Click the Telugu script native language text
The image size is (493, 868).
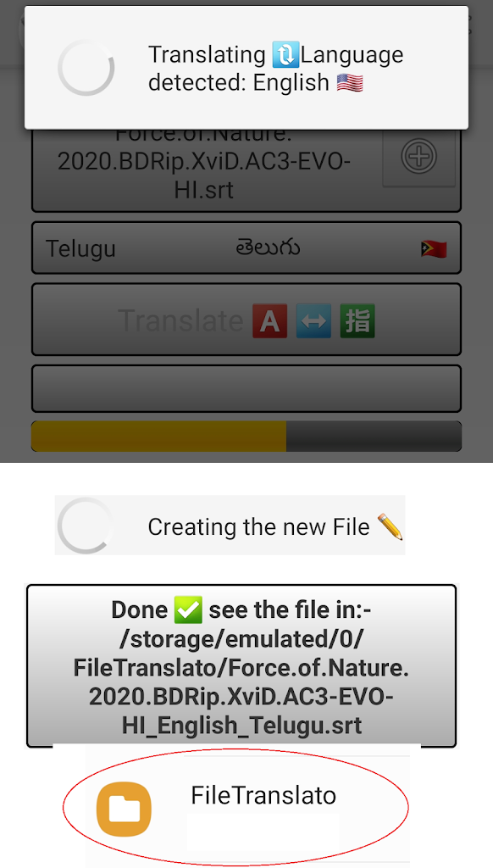(268, 248)
